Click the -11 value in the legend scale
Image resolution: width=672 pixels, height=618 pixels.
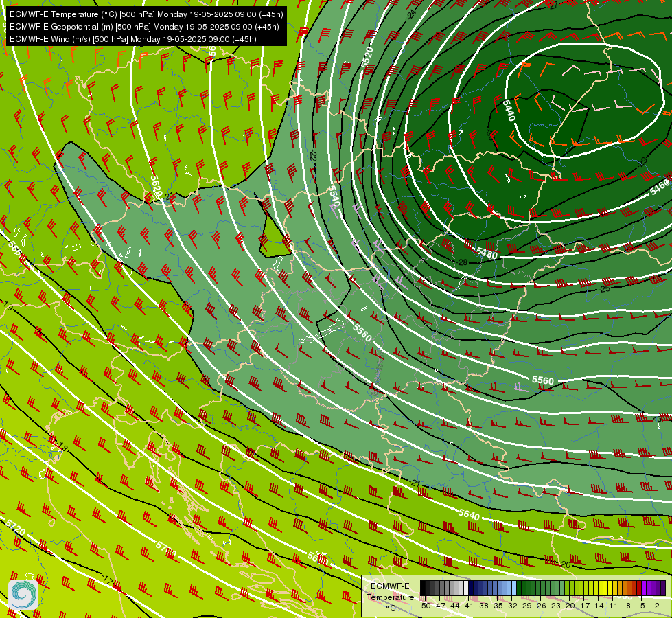(612, 606)
